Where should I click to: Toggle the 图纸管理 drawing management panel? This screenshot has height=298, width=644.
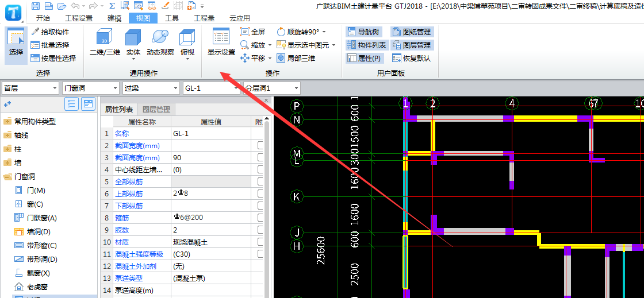click(412, 32)
